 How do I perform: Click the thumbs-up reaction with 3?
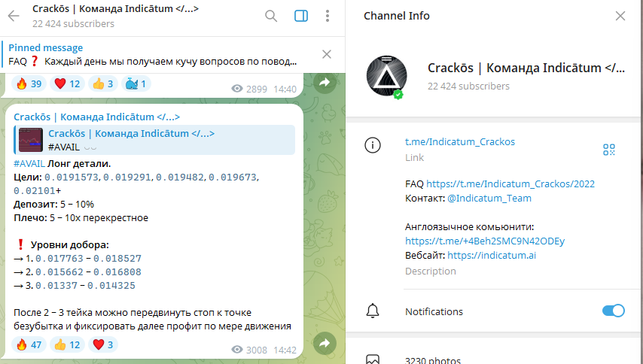coord(103,83)
